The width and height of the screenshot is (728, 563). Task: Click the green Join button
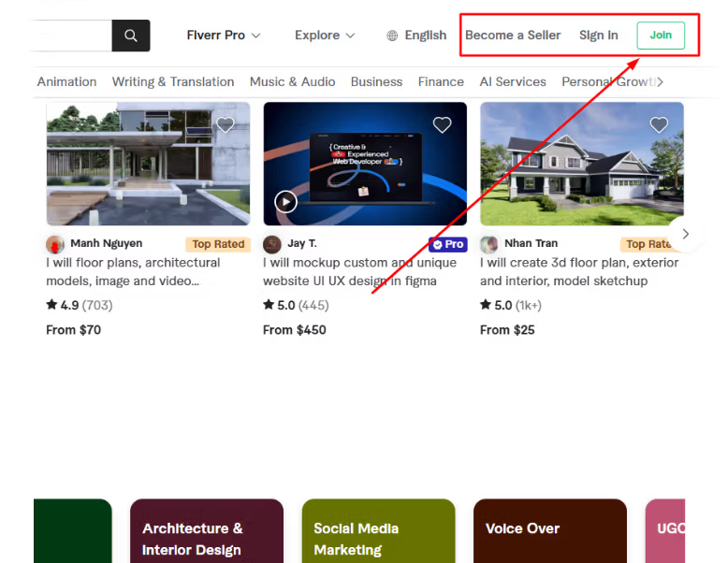tap(661, 36)
